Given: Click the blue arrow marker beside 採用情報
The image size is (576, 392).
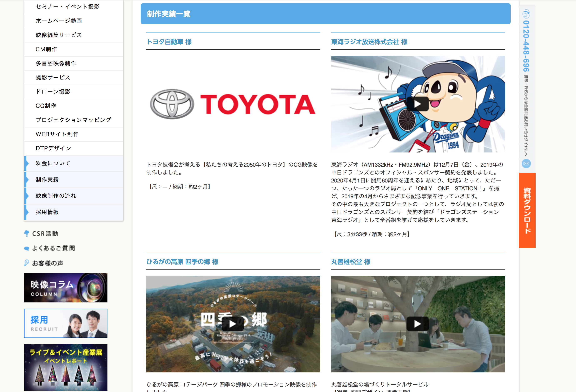Looking at the screenshot, I should pyautogui.click(x=26, y=212).
